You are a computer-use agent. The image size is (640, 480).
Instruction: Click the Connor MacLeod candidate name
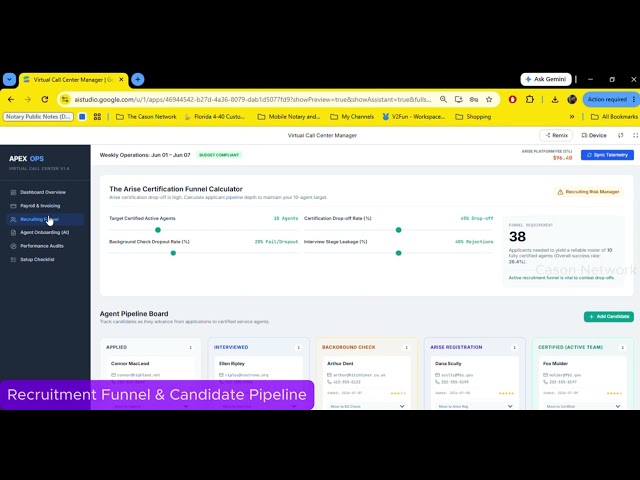coord(130,363)
